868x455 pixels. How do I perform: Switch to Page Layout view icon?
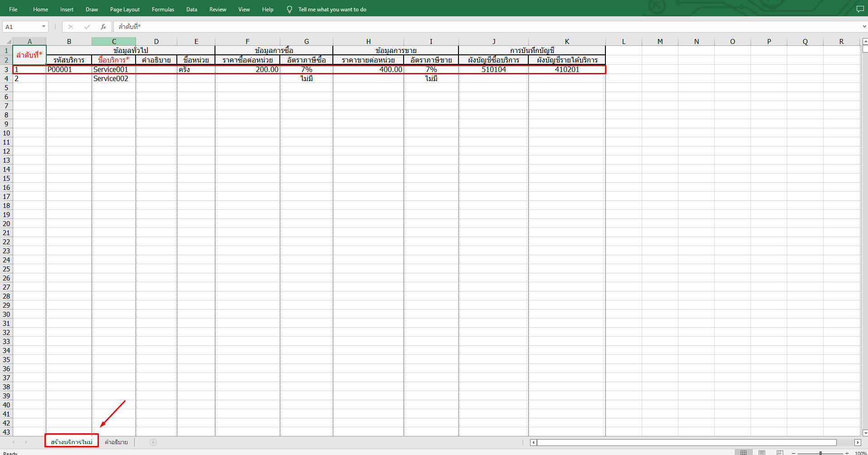tap(761, 452)
